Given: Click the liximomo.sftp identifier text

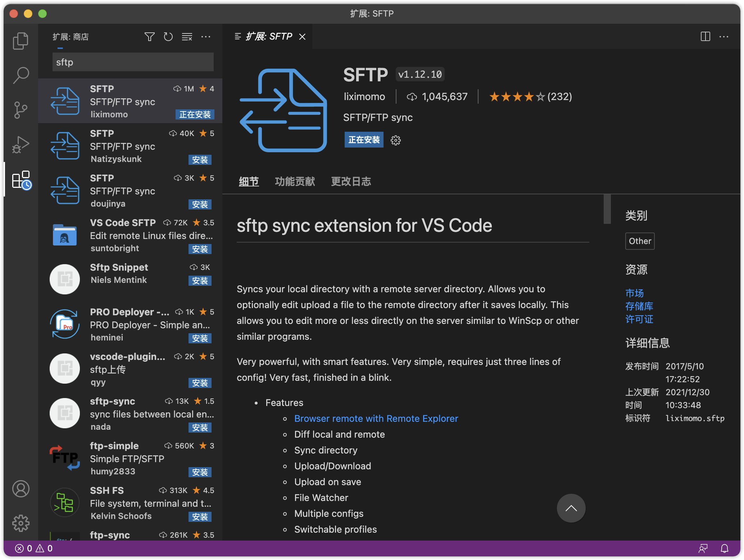Looking at the screenshot, I should pos(695,418).
